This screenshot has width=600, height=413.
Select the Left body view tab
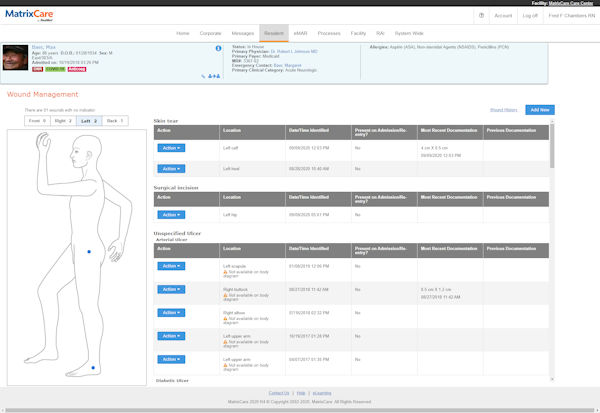[89, 121]
